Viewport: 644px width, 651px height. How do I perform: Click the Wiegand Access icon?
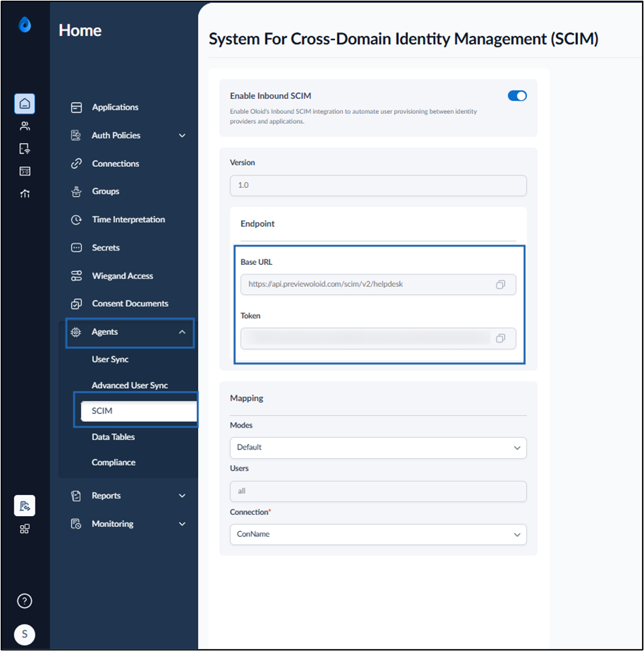[76, 276]
